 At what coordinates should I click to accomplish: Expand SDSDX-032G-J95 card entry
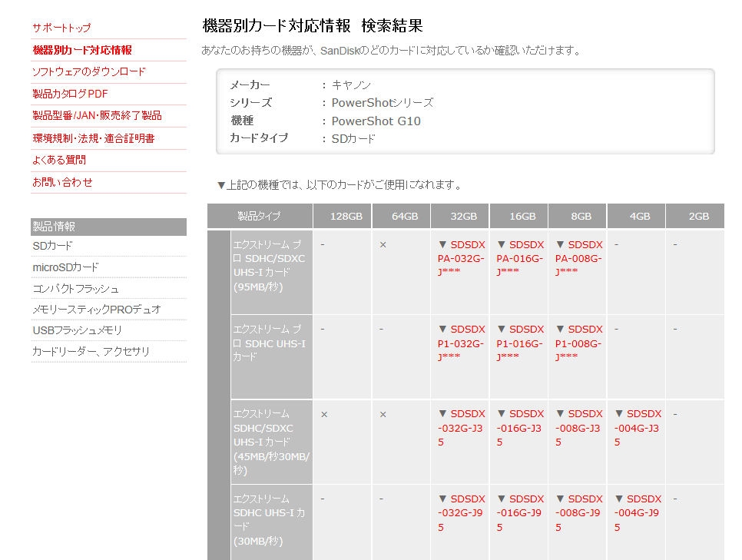462,513
